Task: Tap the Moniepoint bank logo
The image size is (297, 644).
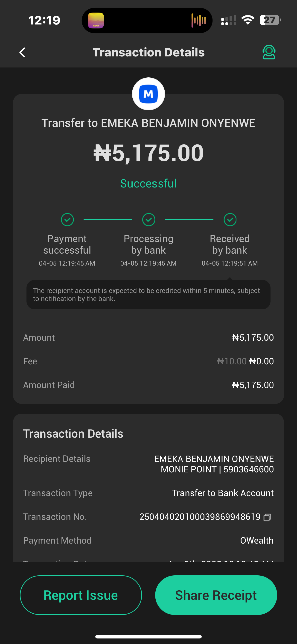Action: click(x=148, y=94)
